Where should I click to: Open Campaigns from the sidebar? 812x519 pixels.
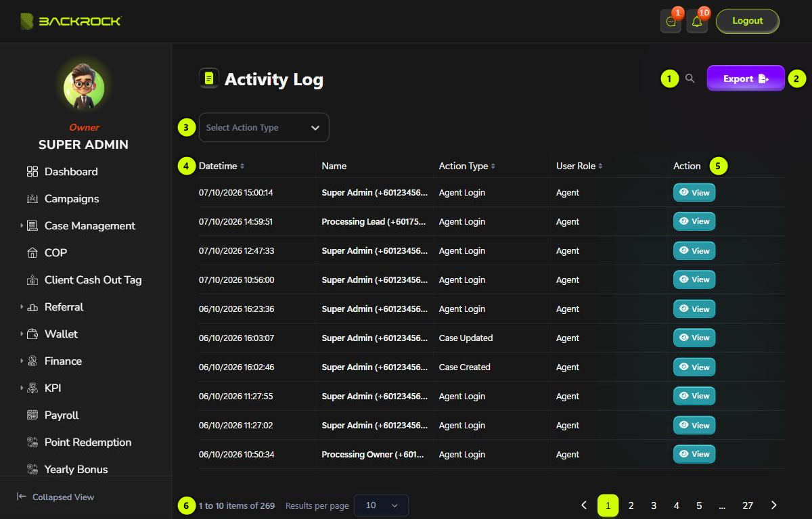(x=72, y=199)
